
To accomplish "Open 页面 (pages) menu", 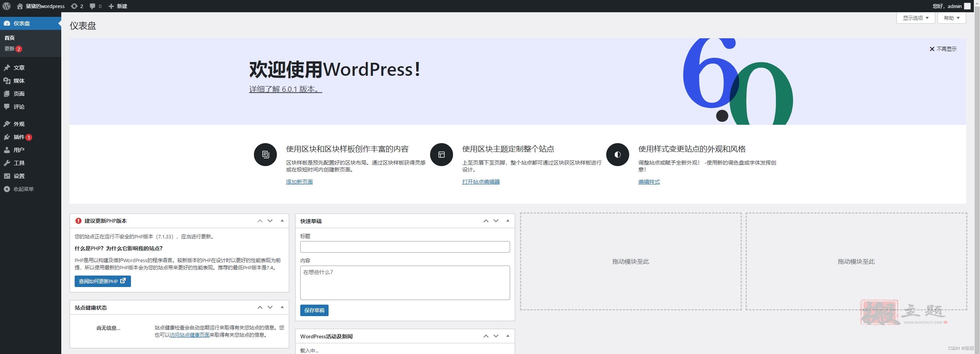I will coord(31,94).
